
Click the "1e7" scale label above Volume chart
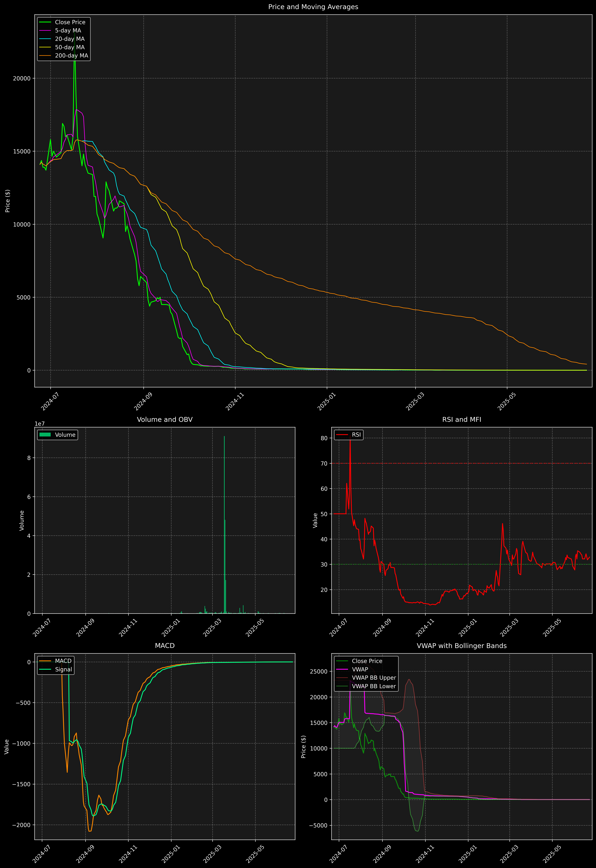[40, 424]
